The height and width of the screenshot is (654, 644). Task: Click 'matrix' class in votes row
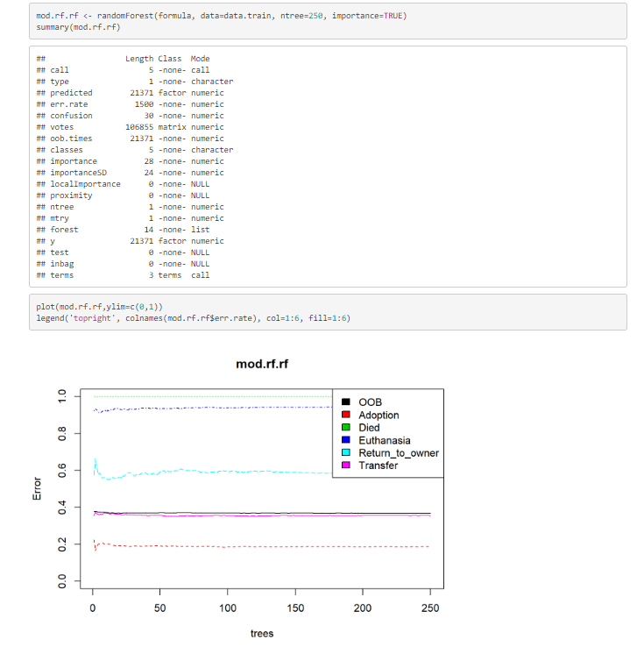[x=172, y=127]
